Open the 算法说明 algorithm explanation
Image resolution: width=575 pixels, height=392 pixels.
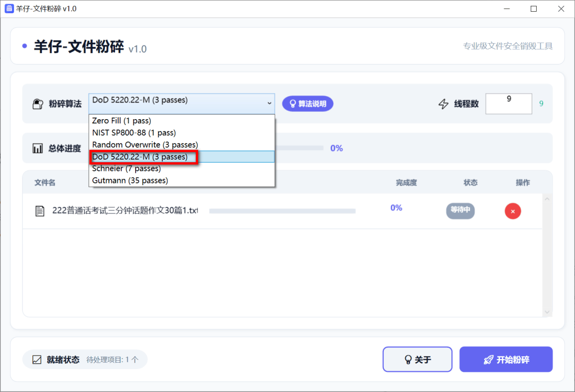click(x=307, y=104)
